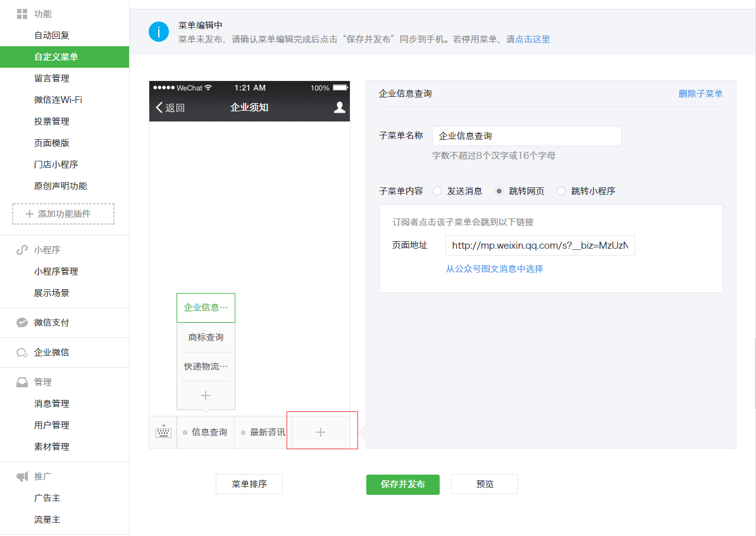This screenshot has height=536, width=756.
Task: Open 投票管理 in the sidebar
Action: tap(52, 122)
